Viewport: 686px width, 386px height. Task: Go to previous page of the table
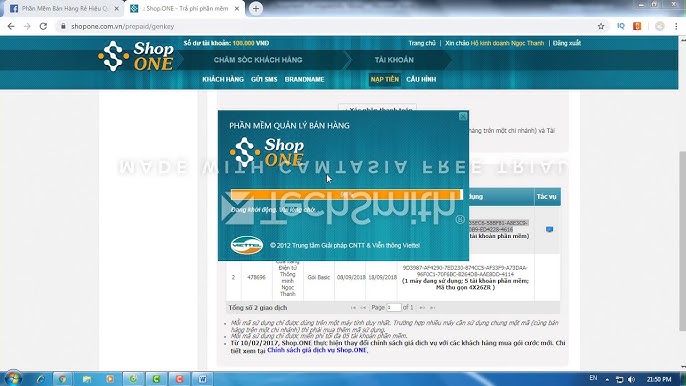pos(363,308)
